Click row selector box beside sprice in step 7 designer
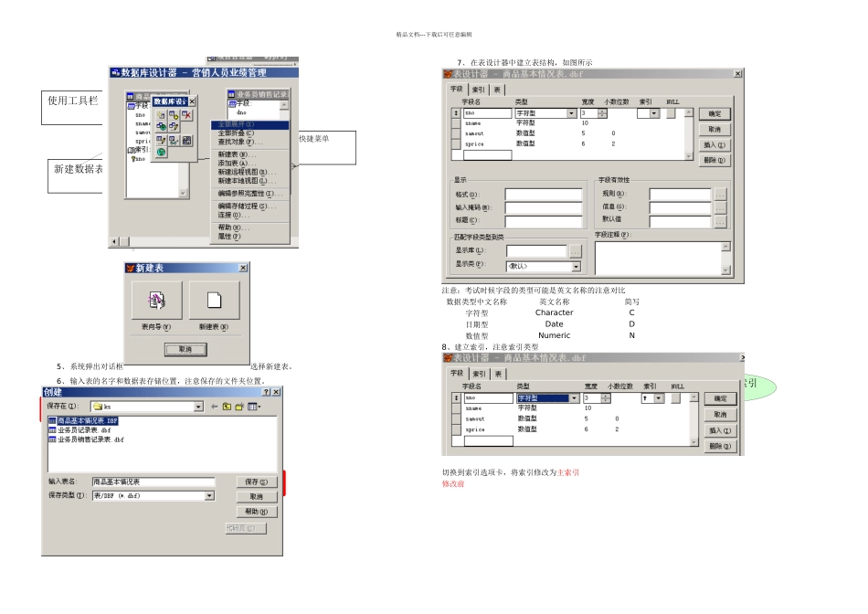 (456, 144)
